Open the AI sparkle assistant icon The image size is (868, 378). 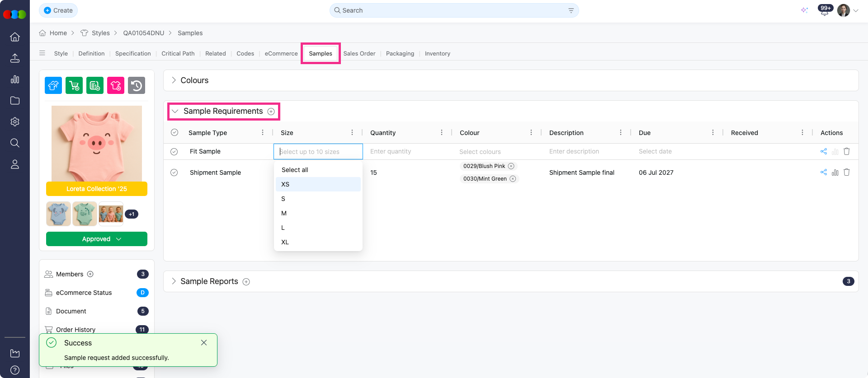[804, 10]
